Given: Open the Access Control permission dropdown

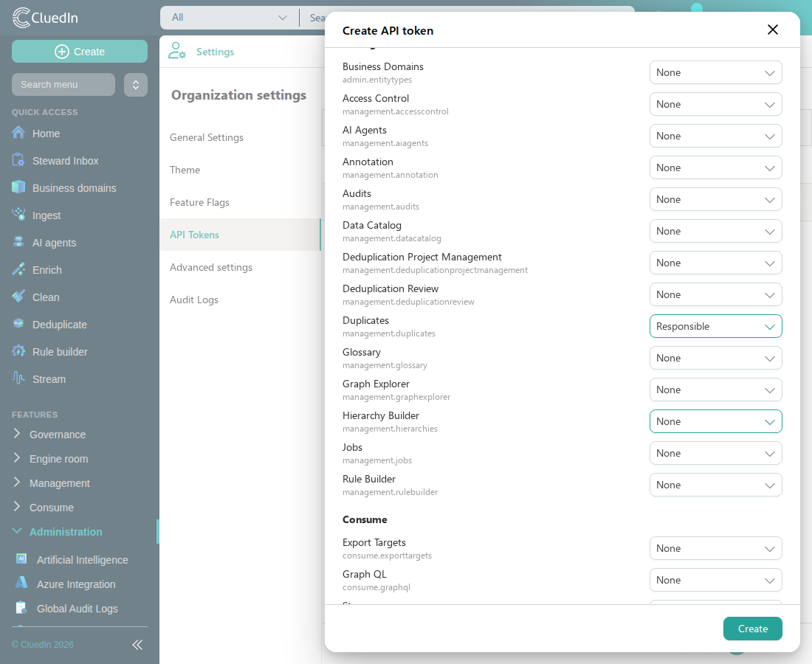Looking at the screenshot, I should tap(716, 104).
